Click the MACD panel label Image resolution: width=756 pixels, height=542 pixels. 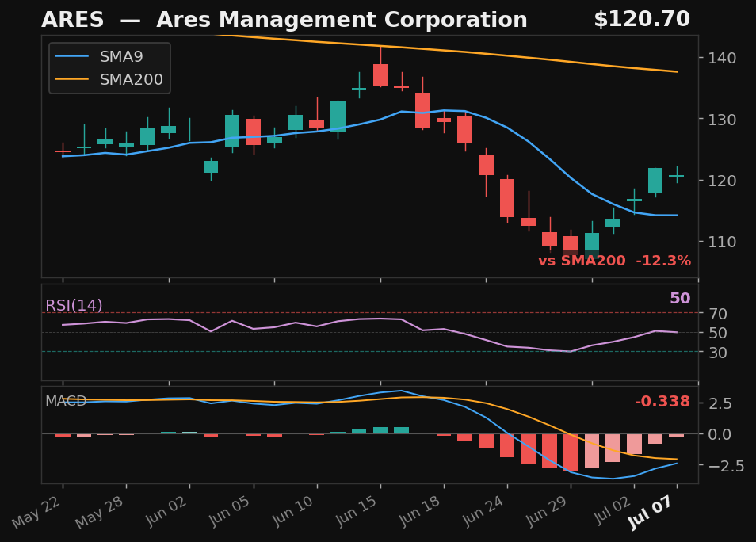[x=66, y=401]
